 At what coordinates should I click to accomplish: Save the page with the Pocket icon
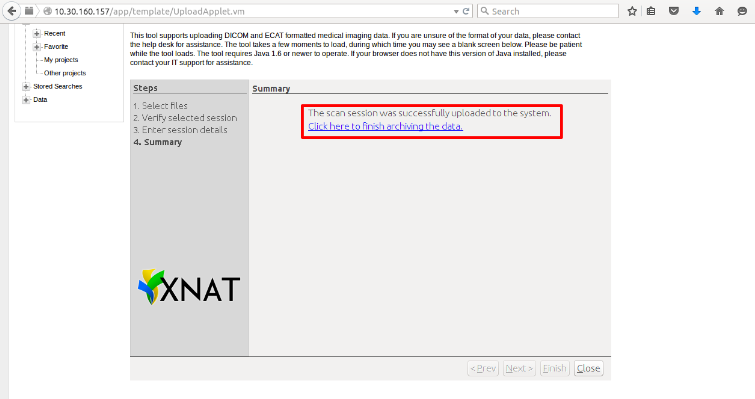(x=674, y=11)
